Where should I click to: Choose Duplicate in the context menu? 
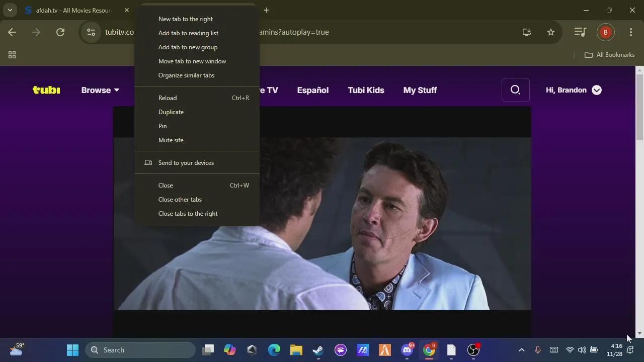pos(197,112)
